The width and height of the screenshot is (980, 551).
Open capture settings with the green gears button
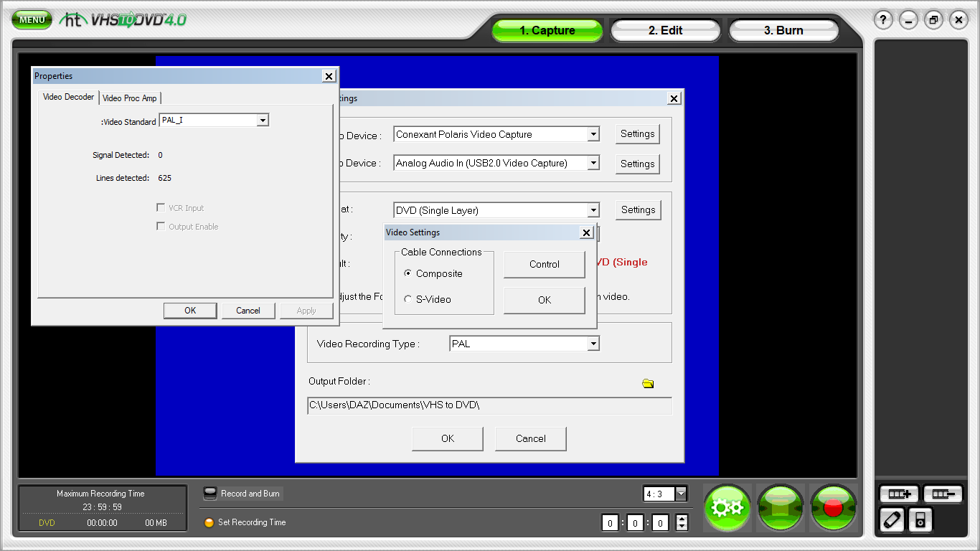pyautogui.click(x=727, y=507)
